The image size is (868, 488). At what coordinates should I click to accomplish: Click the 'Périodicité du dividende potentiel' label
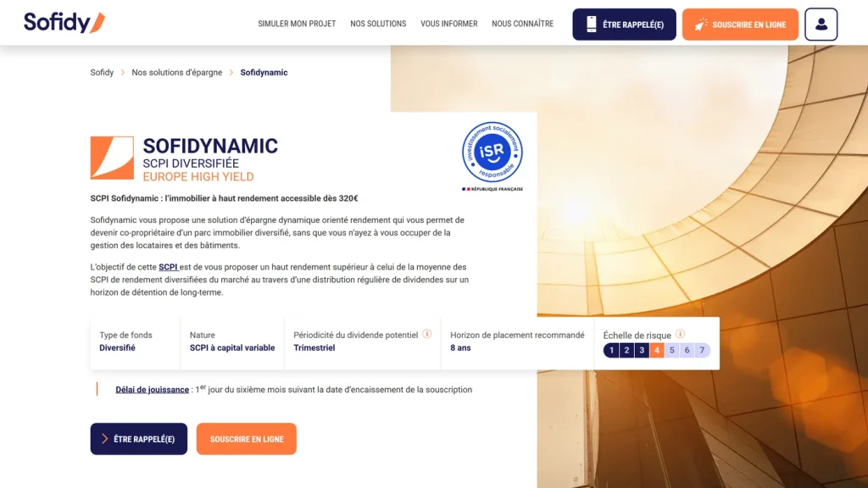click(356, 335)
